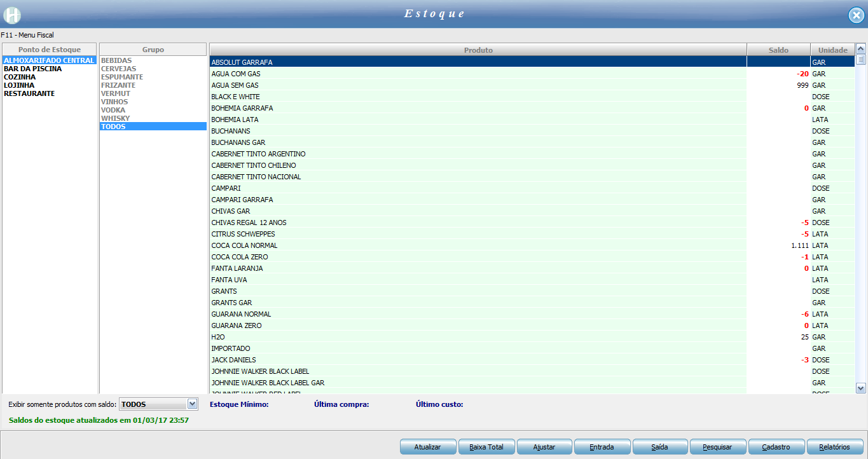Select the GUARANA NORMAL product
This screenshot has width=868, height=459.
532,314
